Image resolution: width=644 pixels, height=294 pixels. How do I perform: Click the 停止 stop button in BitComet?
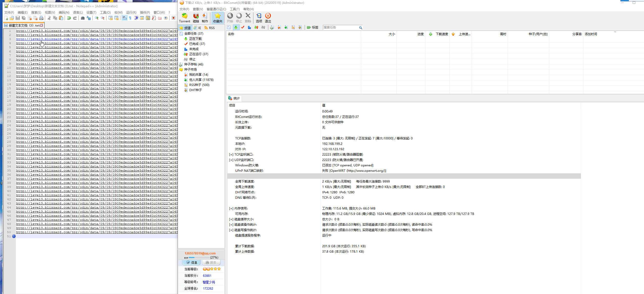[239, 18]
